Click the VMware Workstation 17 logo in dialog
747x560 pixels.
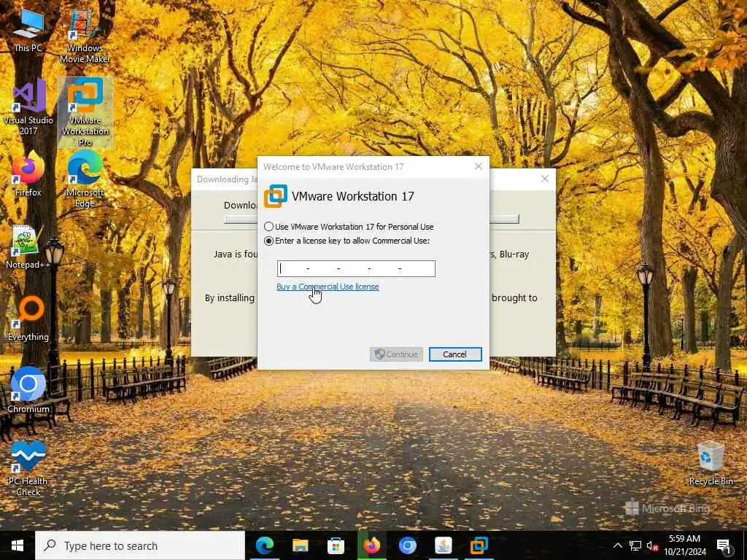pos(275,196)
